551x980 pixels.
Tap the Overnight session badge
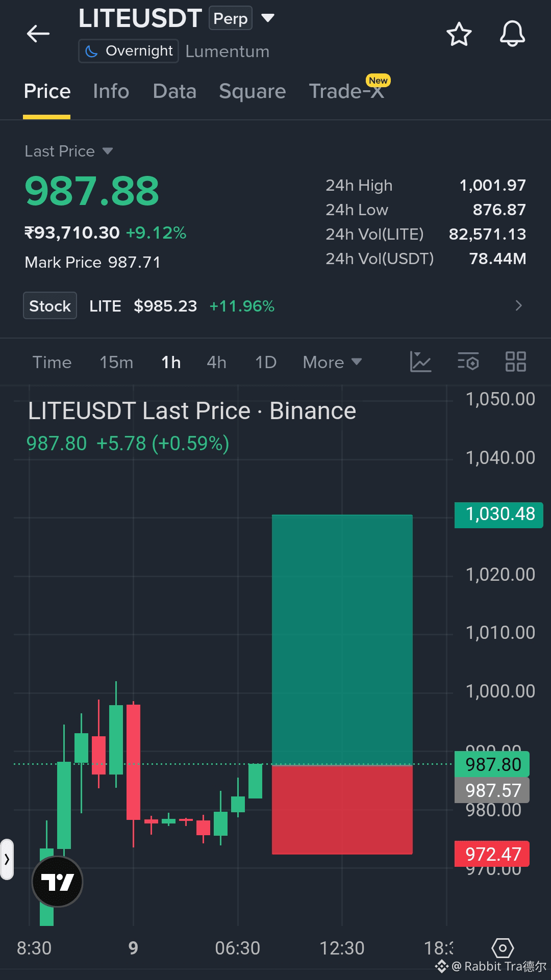pos(129,51)
